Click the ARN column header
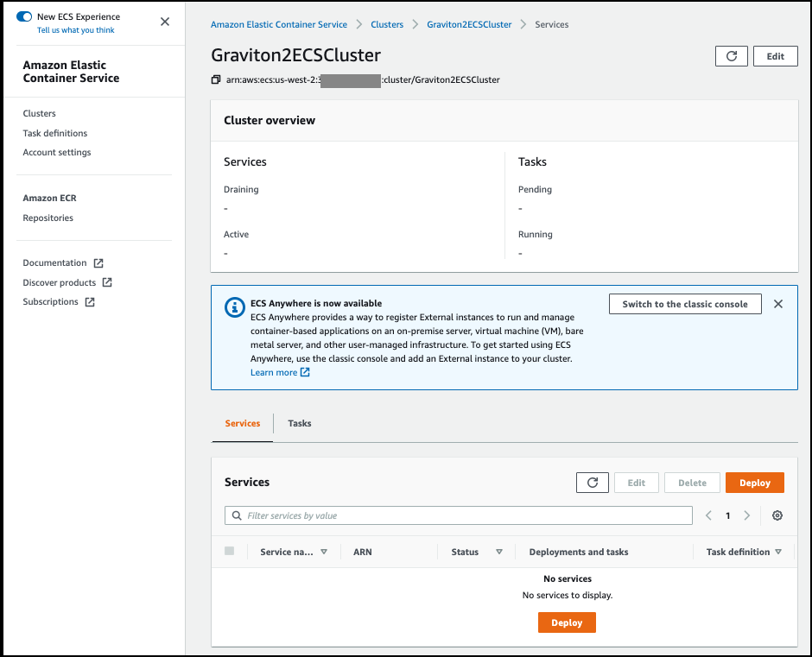This screenshot has width=812, height=657. pyautogui.click(x=363, y=552)
